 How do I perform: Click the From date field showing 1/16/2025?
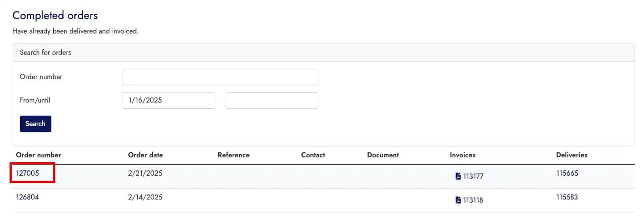point(169,100)
